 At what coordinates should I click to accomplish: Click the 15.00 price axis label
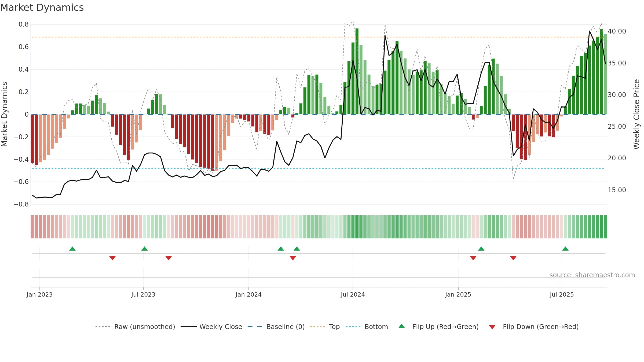[617, 190]
